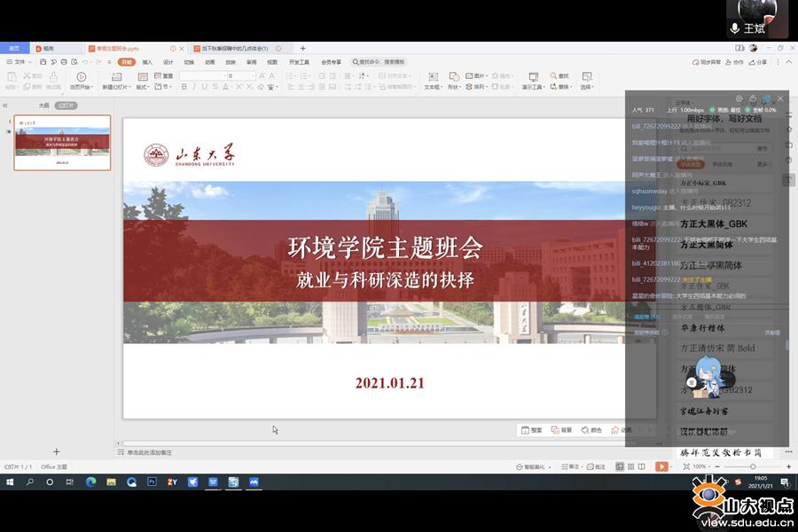Viewport: 798px width, 532px height.
Task: Open the File (文件) dropdown menu
Action: pos(17,62)
